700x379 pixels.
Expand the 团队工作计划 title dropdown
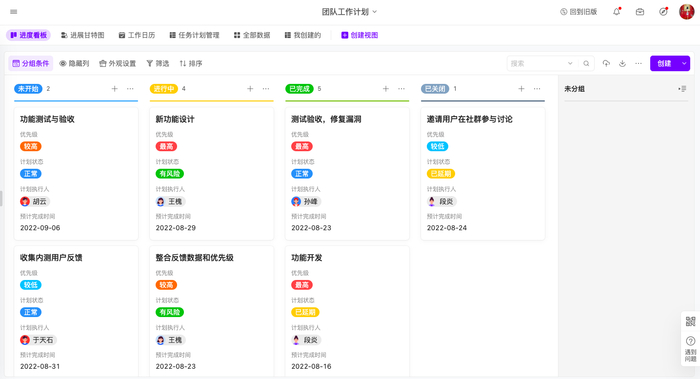click(x=375, y=12)
